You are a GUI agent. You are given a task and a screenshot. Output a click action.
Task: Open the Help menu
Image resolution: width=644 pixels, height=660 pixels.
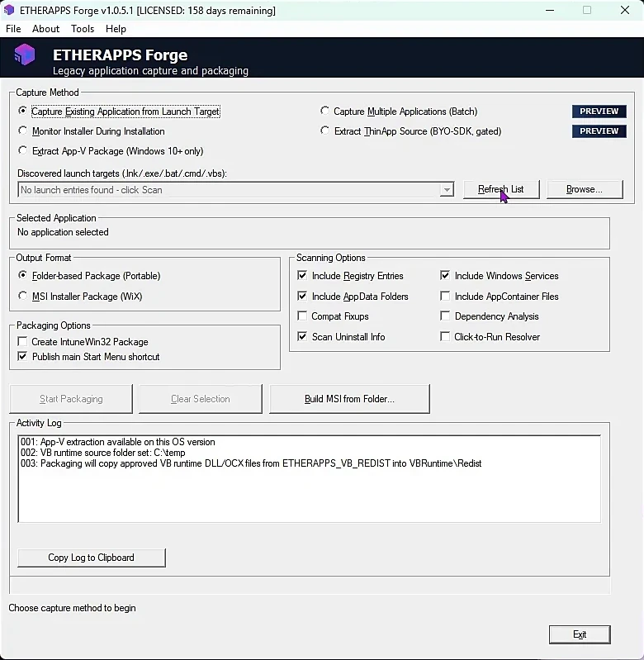coord(116,29)
